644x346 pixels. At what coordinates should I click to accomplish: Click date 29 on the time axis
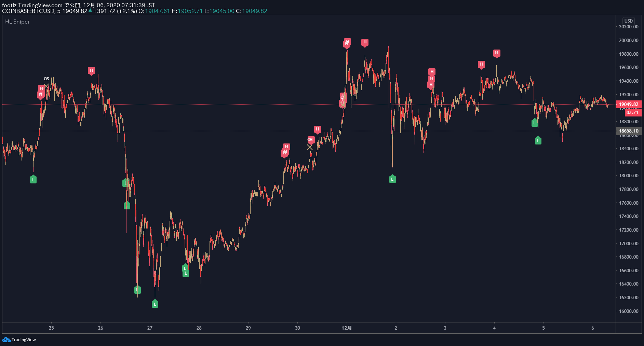tap(248, 328)
